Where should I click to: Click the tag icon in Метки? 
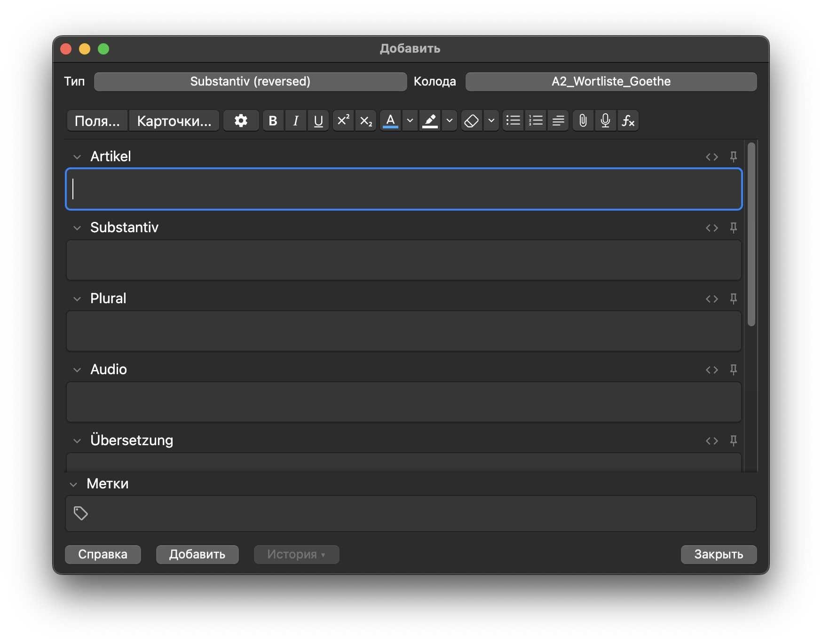click(81, 513)
